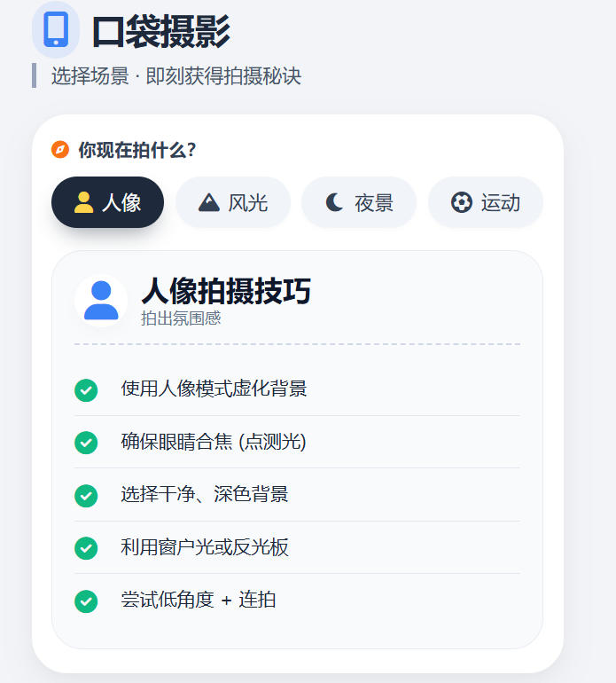Click green check beside 使用人像模式虚化背景

(86, 390)
